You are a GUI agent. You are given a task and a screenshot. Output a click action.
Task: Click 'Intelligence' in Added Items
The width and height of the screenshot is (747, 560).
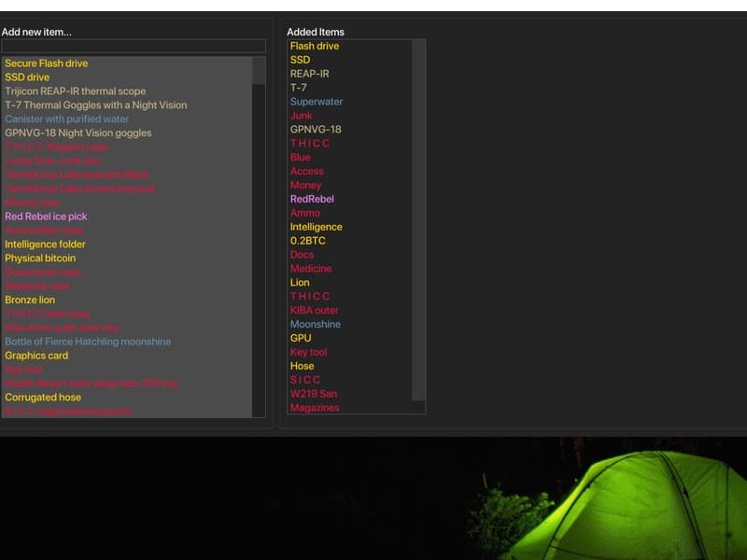coord(317,227)
